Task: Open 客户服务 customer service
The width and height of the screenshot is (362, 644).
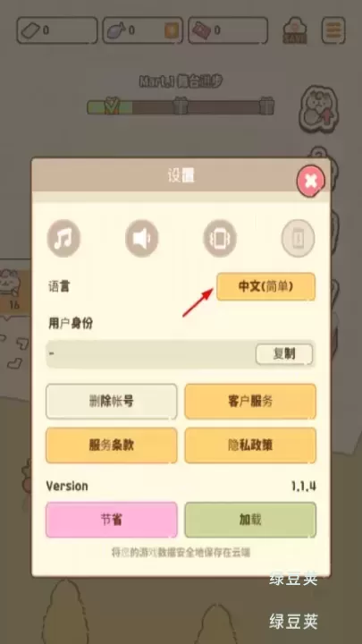Action: [250, 402]
